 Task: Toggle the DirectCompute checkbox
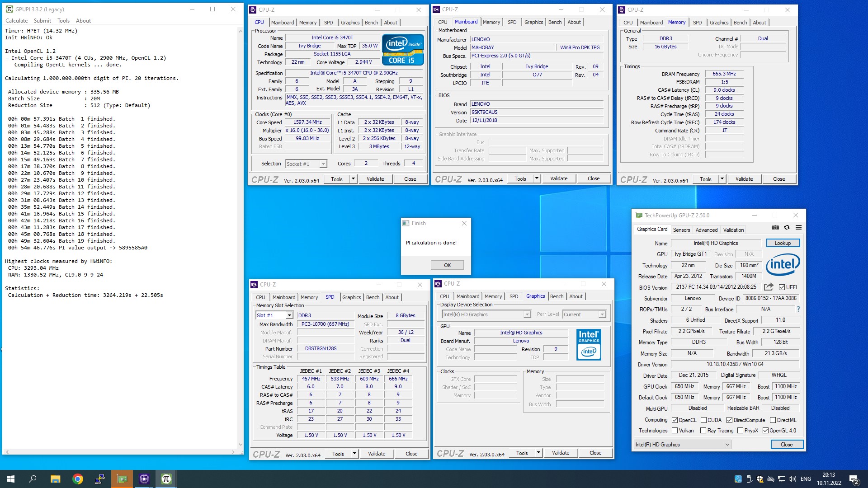729,420
